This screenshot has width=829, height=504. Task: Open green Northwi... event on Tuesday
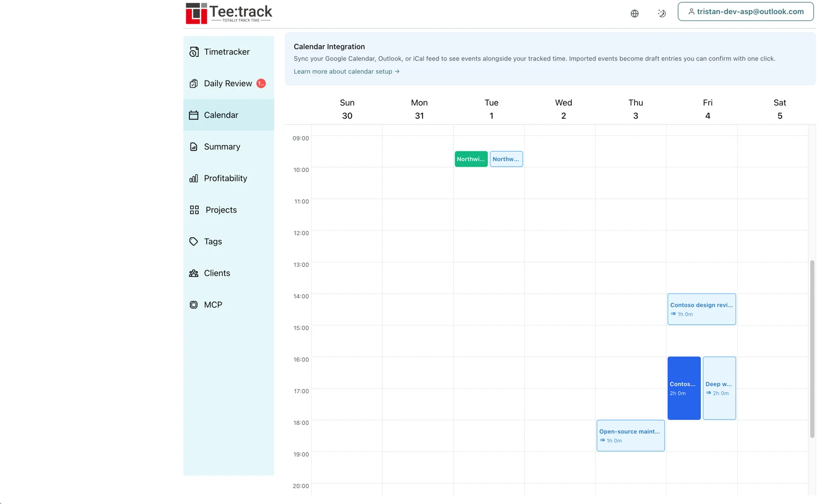pos(471,159)
